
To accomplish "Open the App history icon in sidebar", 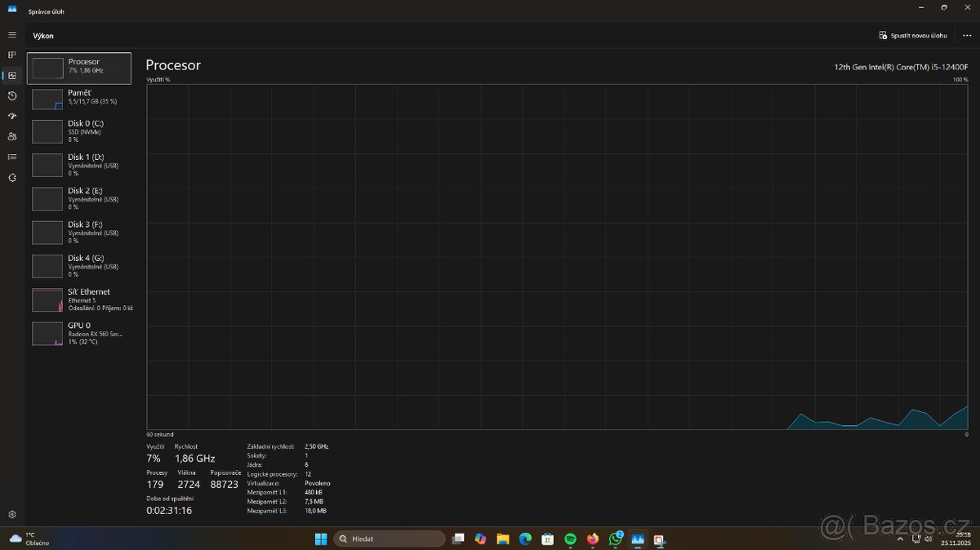I will point(12,96).
